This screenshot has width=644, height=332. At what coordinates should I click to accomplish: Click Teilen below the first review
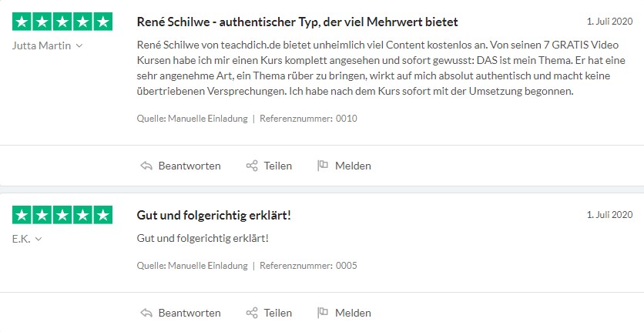[277, 166]
